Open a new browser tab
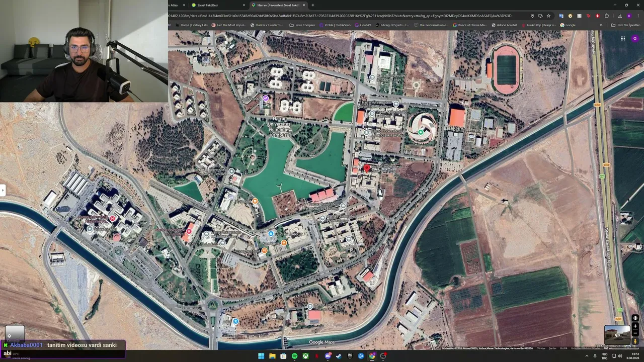Image resolution: width=644 pixels, height=362 pixels. pos(313,5)
